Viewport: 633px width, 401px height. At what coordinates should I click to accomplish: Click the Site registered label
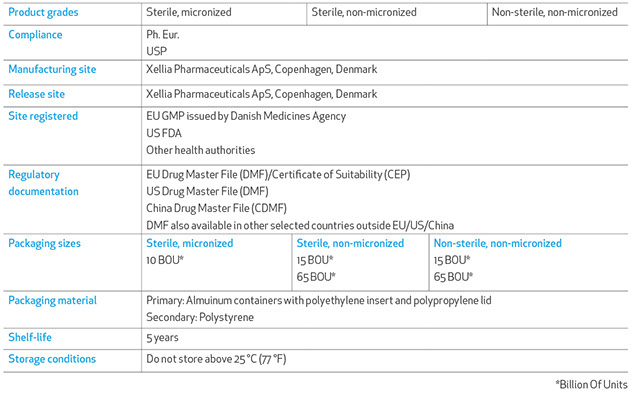[43, 116]
